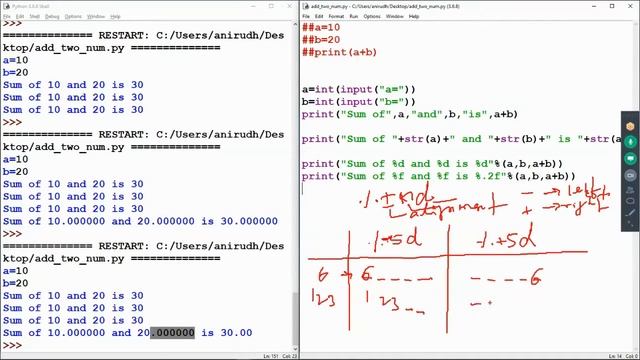This screenshot has height=360, width=640.
Task: Click print line with comma-separated arguments
Action: [410, 114]
